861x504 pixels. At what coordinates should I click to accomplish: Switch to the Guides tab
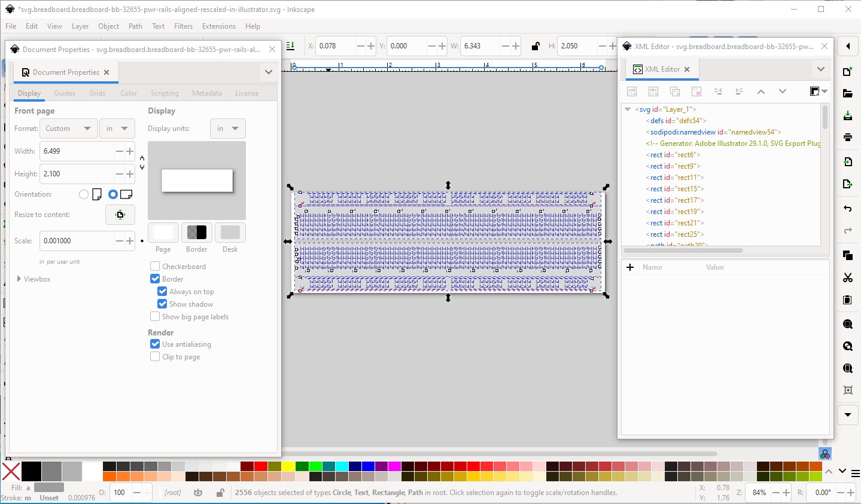coord(65,93)
